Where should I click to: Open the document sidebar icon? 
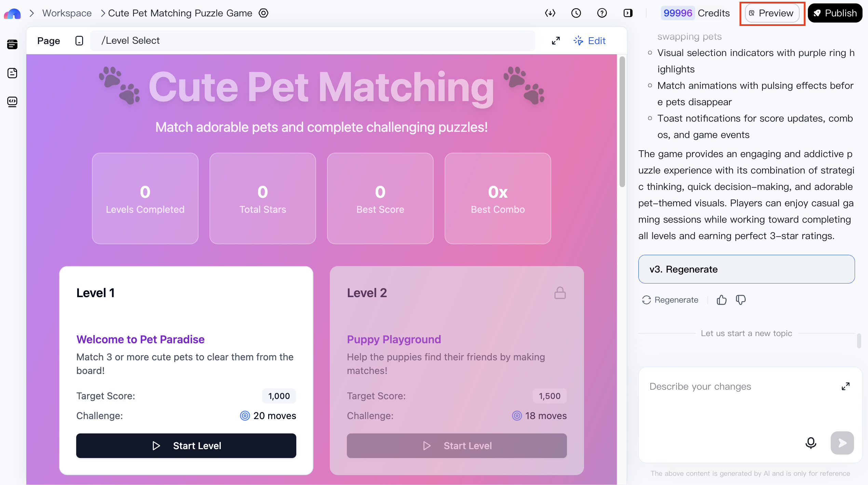[12, 73]
